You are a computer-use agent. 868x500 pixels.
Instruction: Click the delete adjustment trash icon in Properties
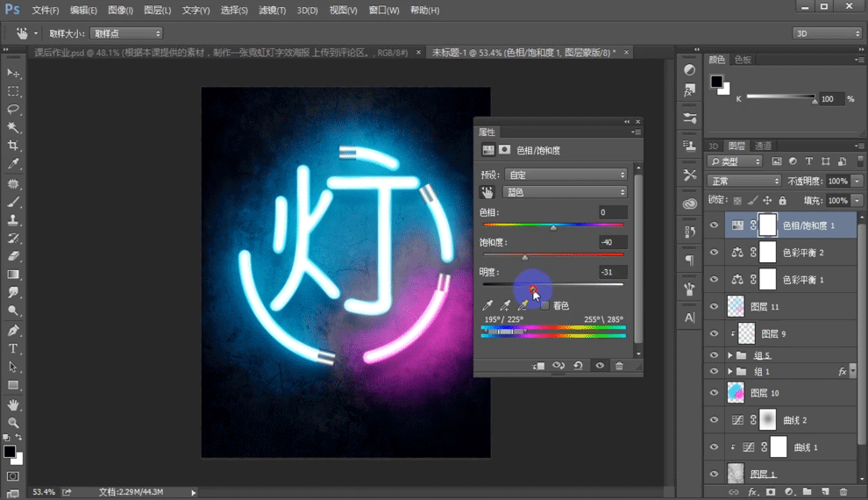619,366
